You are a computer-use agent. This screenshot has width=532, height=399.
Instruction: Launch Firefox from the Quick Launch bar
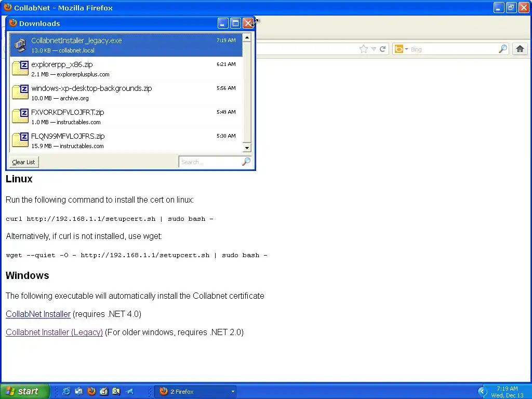[x=91, y=391]
